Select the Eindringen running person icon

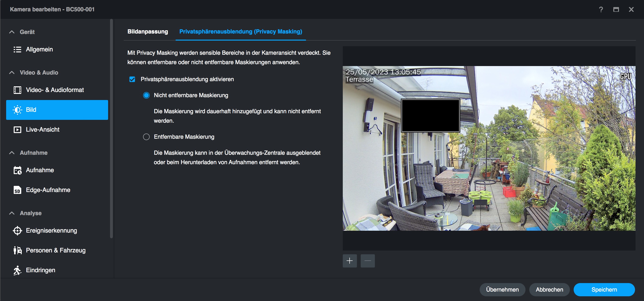coord(17,270)
